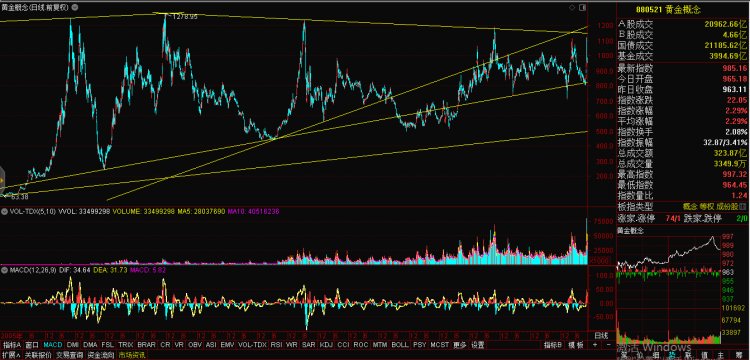This screenshot has height=360, width=750.
Task: Select the 筹 chip-distribution tab icon
Action: coord(739,355)
